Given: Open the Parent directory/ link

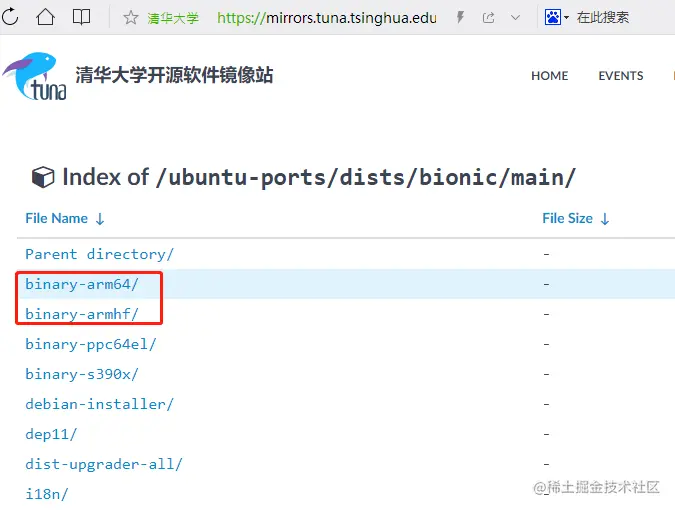Looking at the screenshot, I should tap(99, 254).
